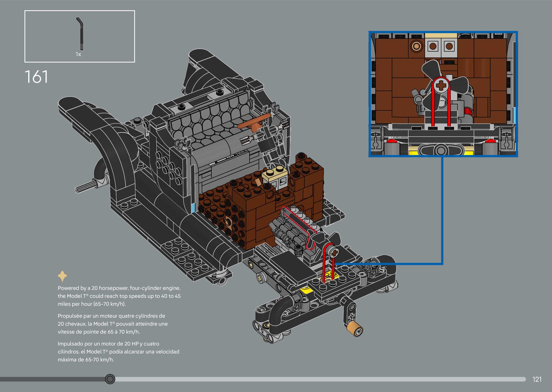Click the English Model T fact paragraph

[x=119, y=296]
